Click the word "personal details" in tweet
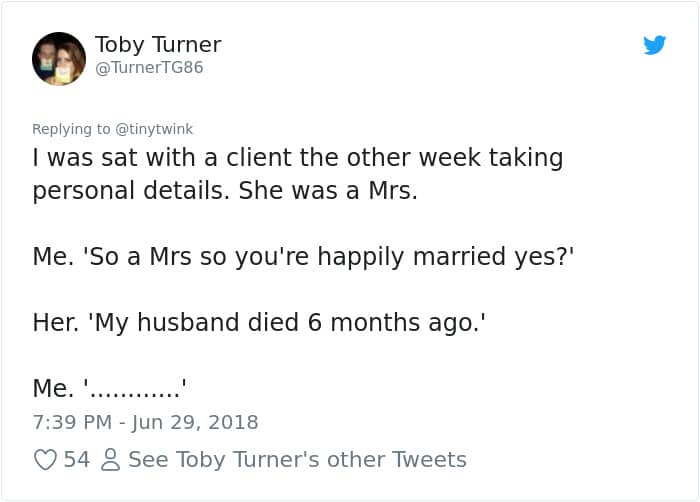 coord(130,190)
